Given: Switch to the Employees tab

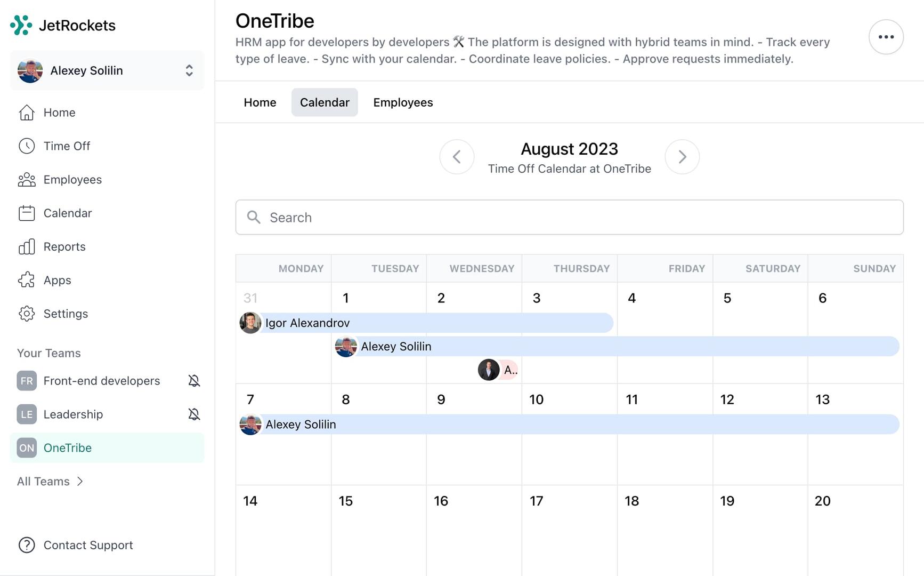Looking at the screenshot, I should tap(403, 102).
